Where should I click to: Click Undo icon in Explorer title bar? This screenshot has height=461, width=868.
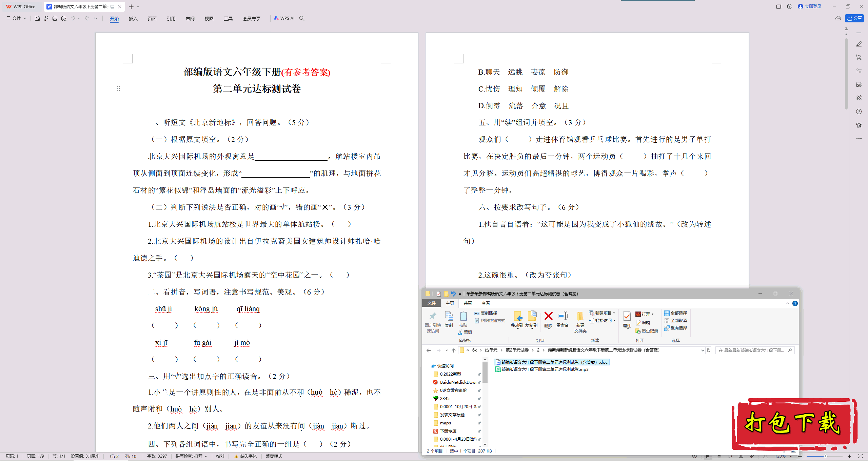(x=453, y=294)
